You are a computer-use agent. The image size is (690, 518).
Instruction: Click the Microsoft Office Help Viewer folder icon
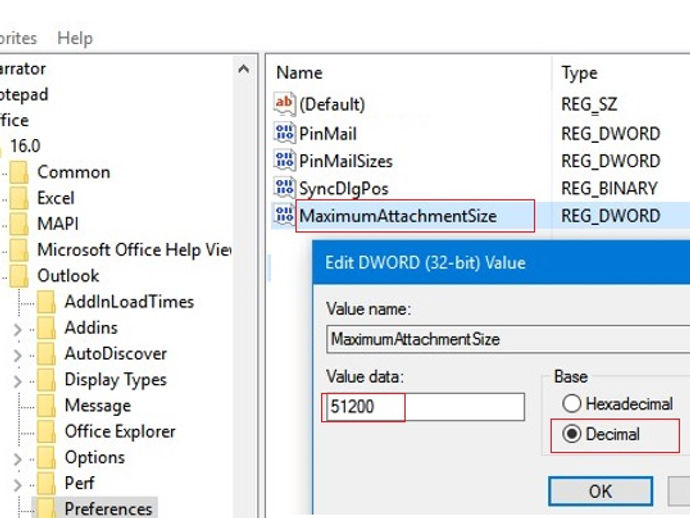(19, 250)
